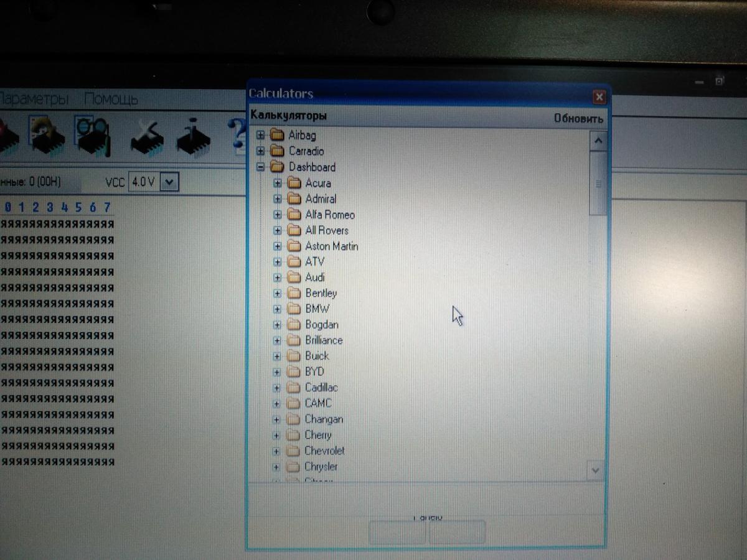Close the Calculators dialog
This screenshot has height=560, width=747.
tap(599, 97)
